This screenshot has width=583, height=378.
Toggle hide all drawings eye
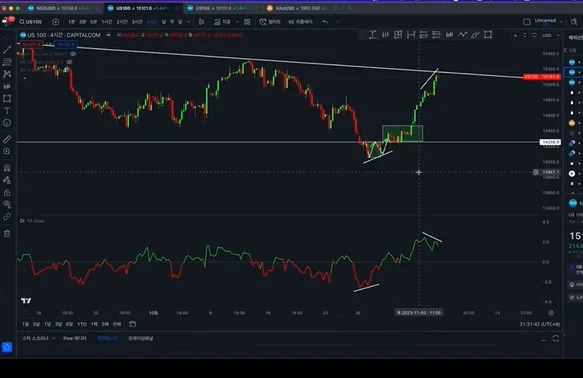[x=7, y=204]
